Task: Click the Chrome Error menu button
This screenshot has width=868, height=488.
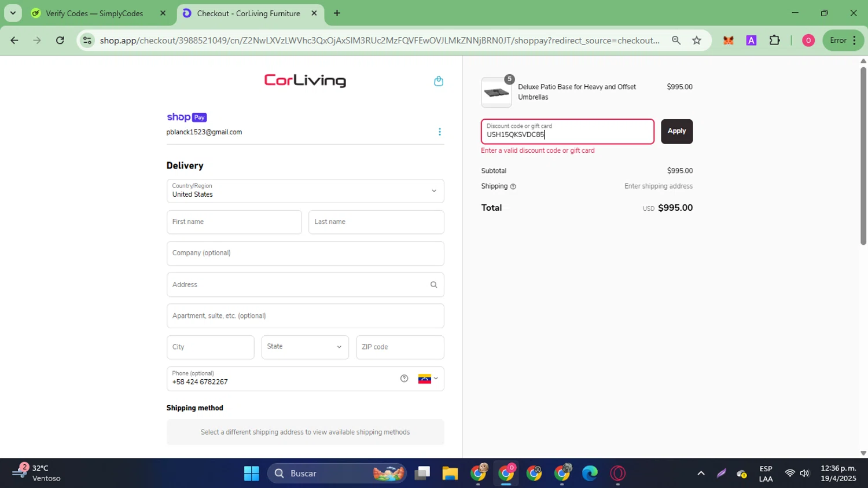Action: tap(843, 41)
